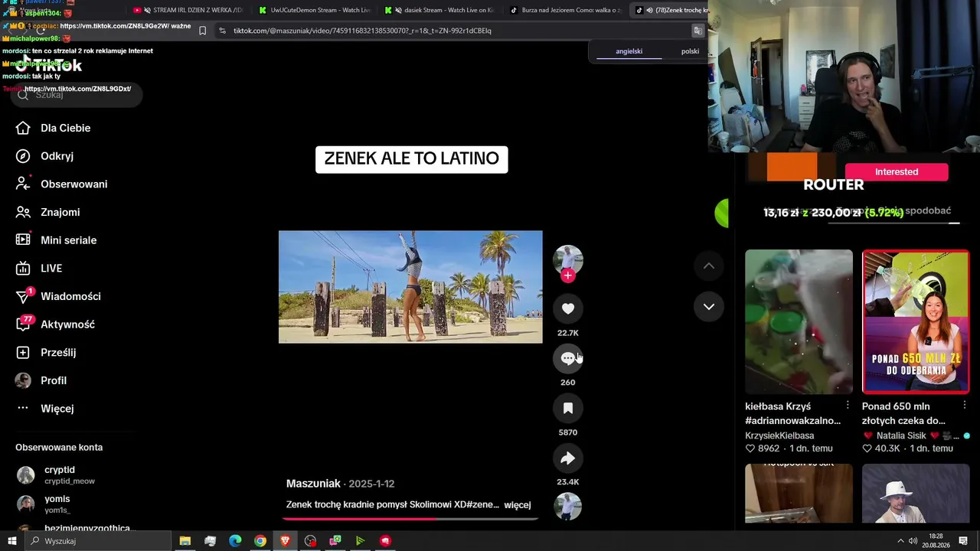Open the comments on the video

pyautogui.click(x=568, y=358)
